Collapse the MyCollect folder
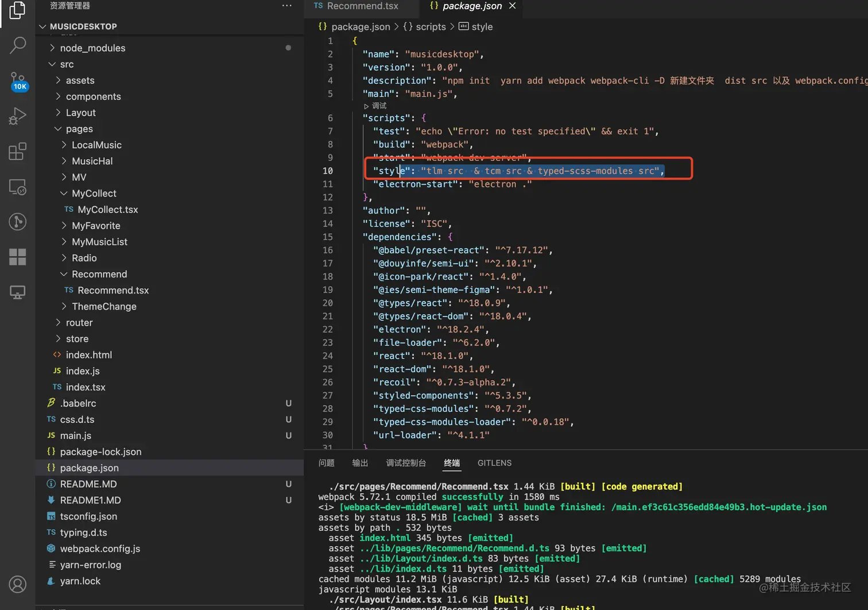This screenshot has height=610, width=868. click(169, 194)
